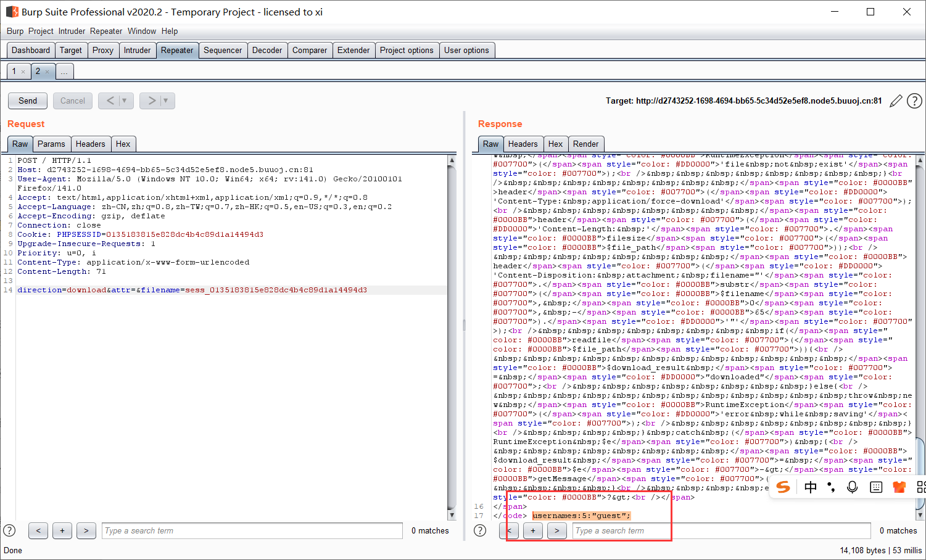Switch to the Comparer tab

pos(310,51)
